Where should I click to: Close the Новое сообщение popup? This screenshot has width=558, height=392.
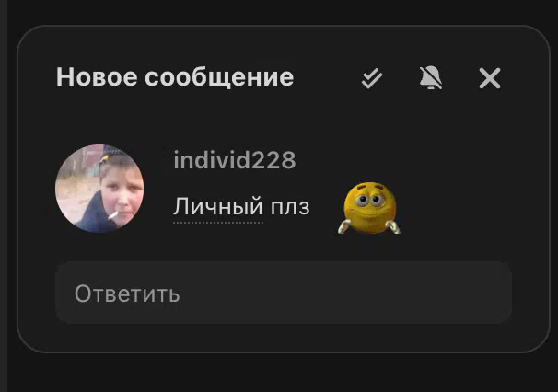490,78
